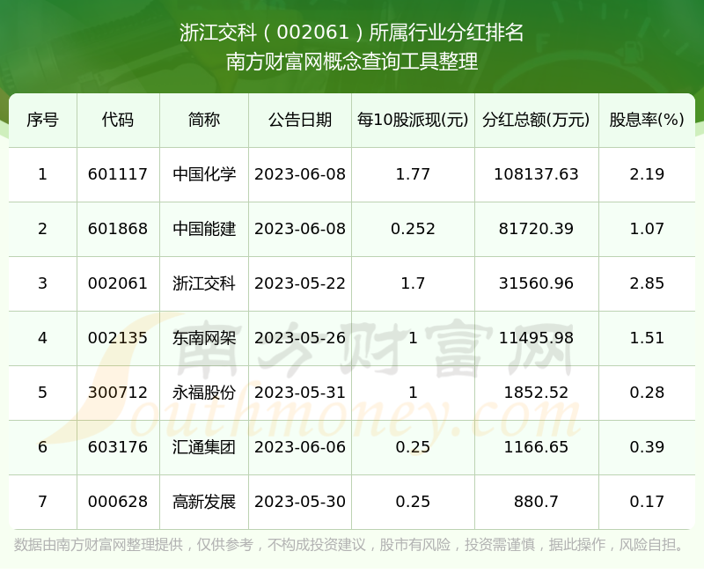The height and width of the screenshot is (588, 704).
Task: Click dividend yield 2.19
Action: tap(647, 174)
